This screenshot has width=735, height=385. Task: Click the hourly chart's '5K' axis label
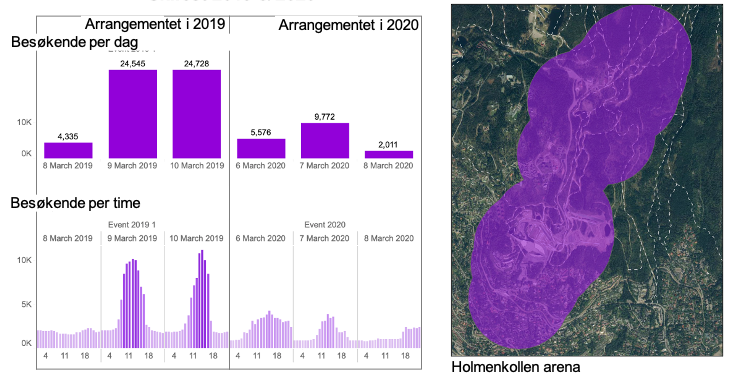tap(26, 304)
